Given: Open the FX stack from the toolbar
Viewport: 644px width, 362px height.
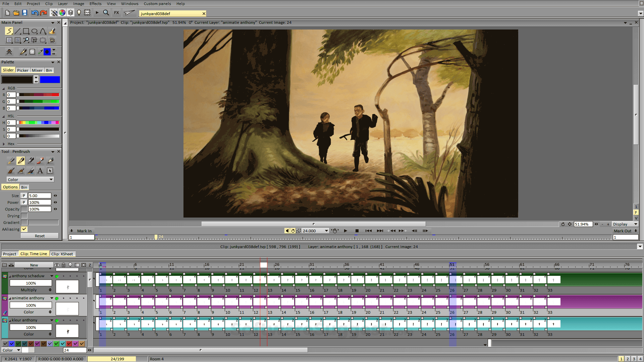Looking at the screenshot, I should point(116,13).
